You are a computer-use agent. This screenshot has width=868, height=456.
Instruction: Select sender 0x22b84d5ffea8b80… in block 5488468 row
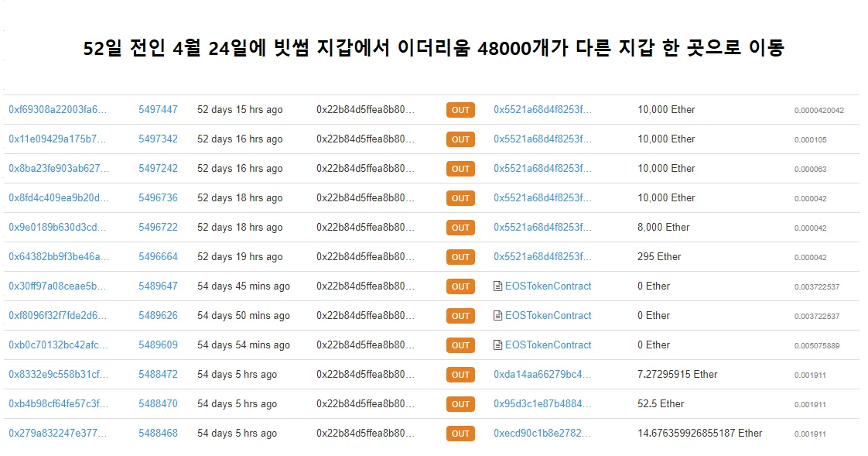coord(365,433)
